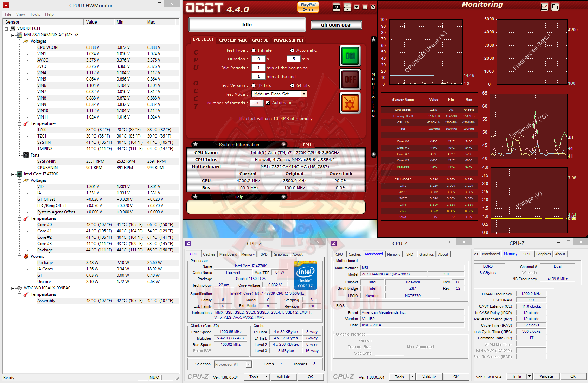Collapse the Fans tree node

point(20,155)
